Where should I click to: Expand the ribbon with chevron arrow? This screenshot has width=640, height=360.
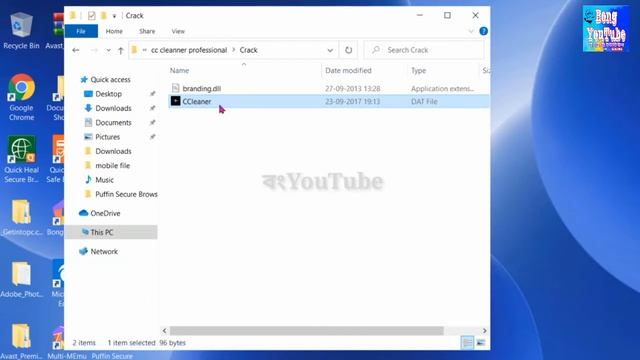click(471, 31)
